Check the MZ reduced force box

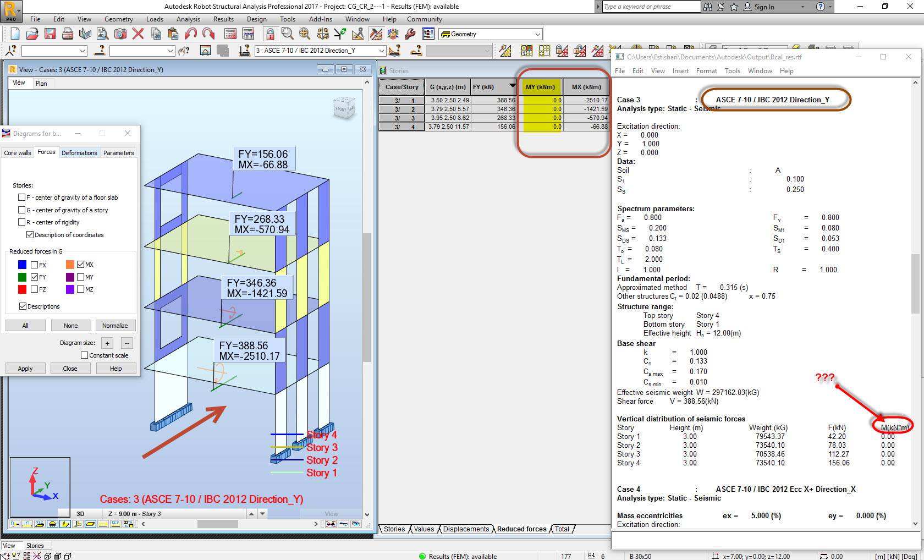[81, 289]
